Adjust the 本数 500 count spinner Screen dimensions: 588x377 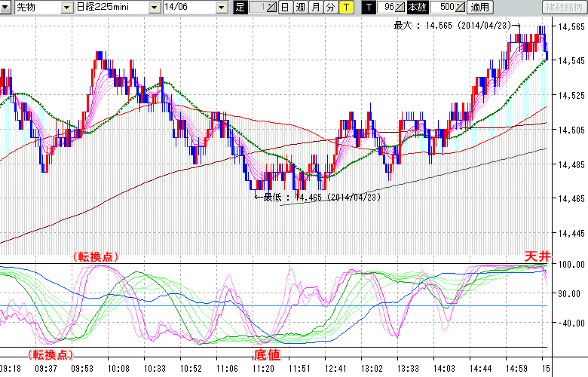pos(461,8)
